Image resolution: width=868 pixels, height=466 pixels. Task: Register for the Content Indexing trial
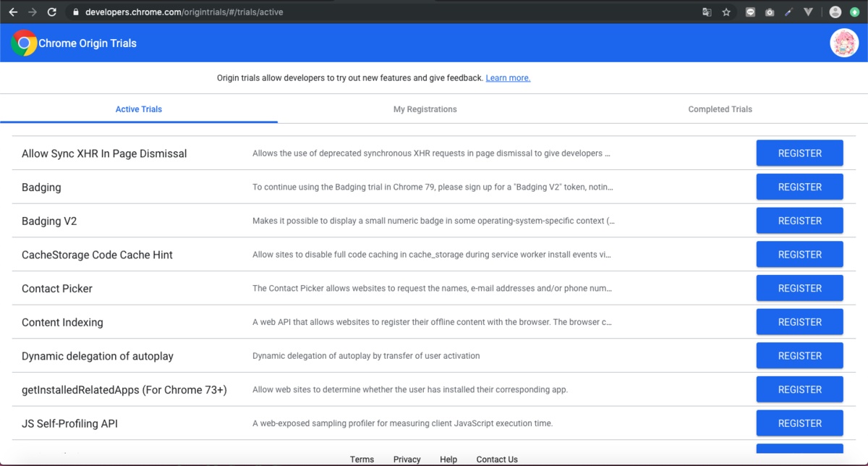[x=799, y=322]
